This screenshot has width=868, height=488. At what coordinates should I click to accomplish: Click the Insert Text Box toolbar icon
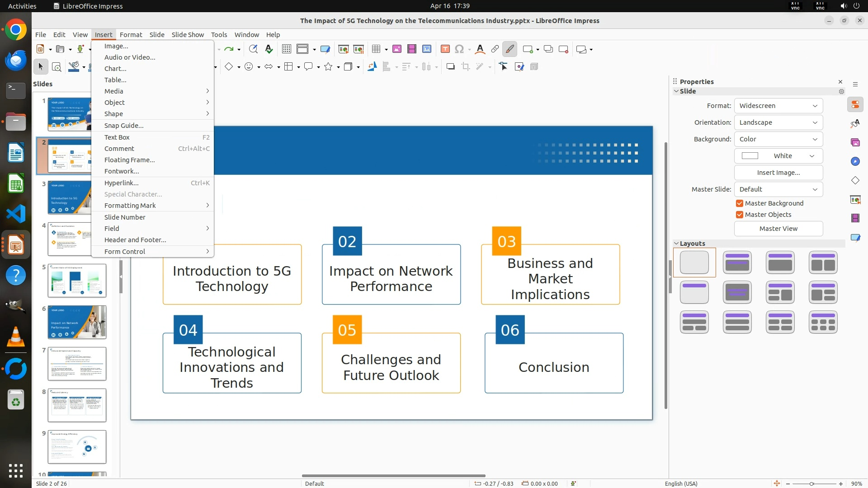click(x=445, y=49)
